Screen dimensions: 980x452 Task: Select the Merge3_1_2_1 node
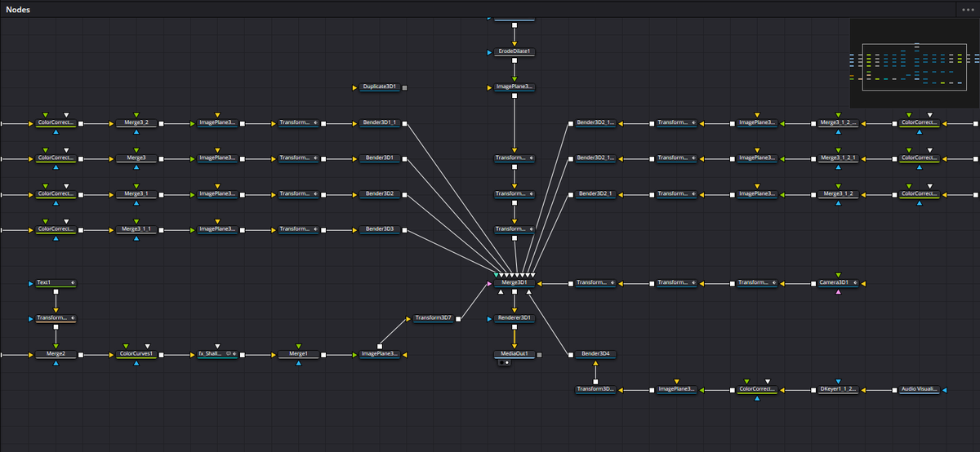[839, 158]
